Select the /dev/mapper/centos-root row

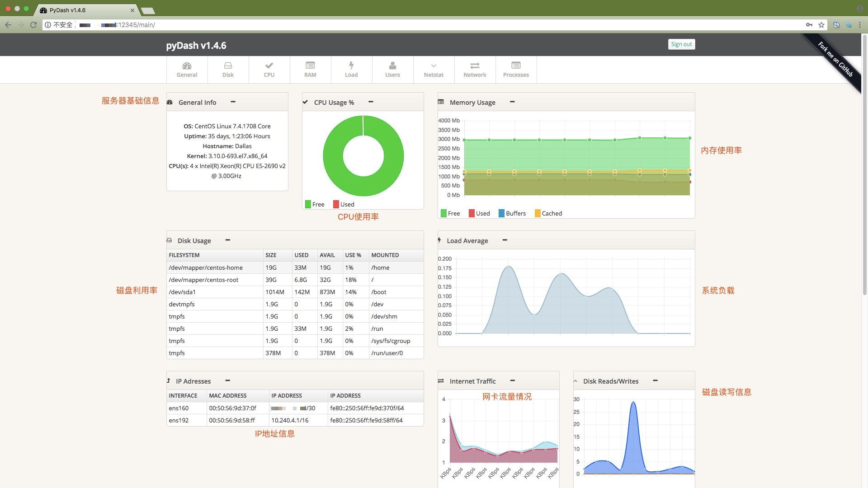295,280
